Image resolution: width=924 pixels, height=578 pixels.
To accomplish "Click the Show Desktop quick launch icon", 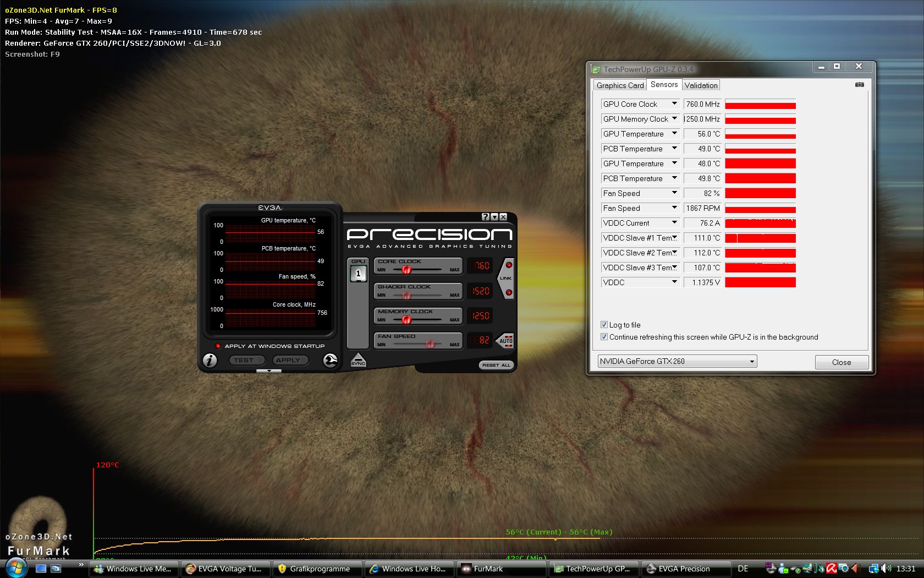I will point(41,569).
